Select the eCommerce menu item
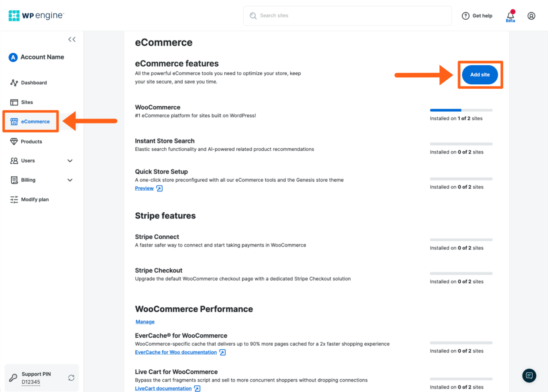 pos(35,121)
